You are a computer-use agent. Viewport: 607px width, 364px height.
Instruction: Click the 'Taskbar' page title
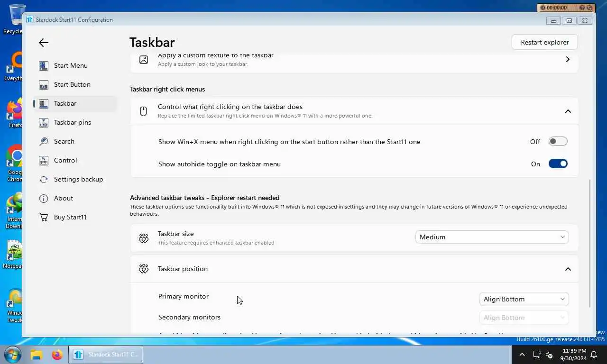coord(152,42)
